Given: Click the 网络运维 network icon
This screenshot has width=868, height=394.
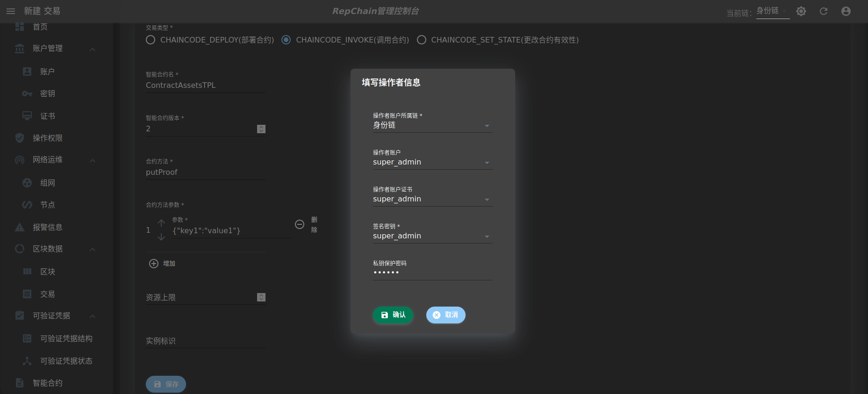Looking at the screenshot, I should 20,160.
